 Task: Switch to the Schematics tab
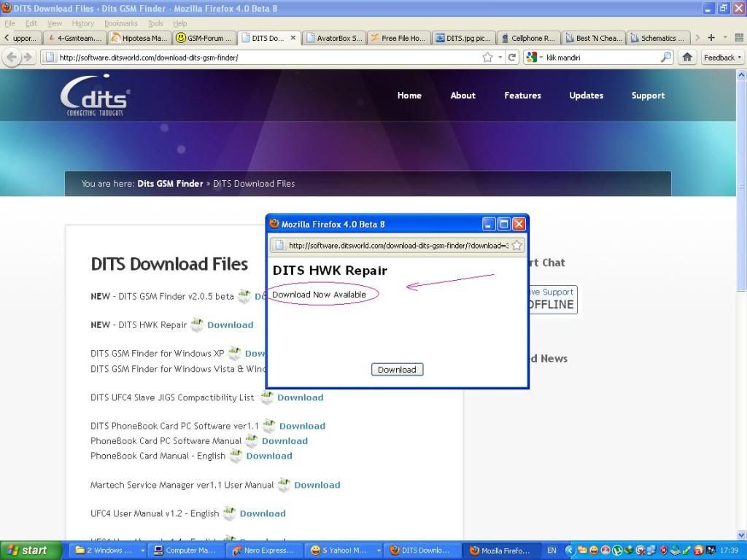[x=659, y=38]
